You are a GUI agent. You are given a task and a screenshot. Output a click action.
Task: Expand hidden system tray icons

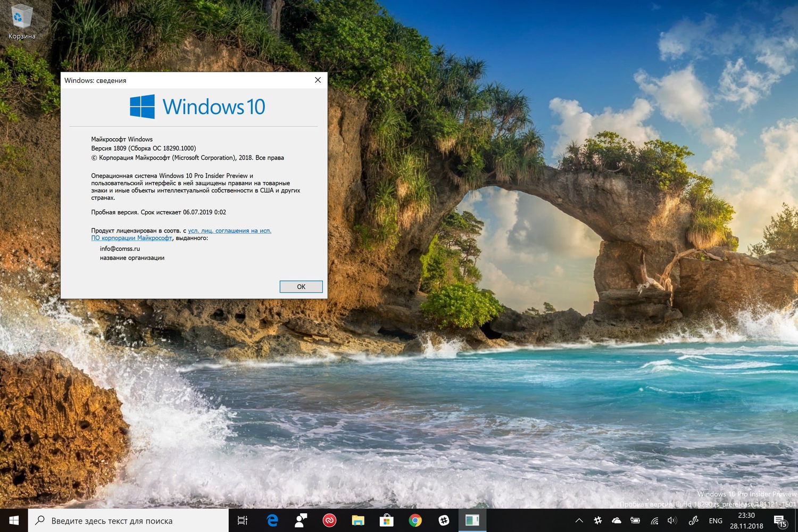pos(579,521)
